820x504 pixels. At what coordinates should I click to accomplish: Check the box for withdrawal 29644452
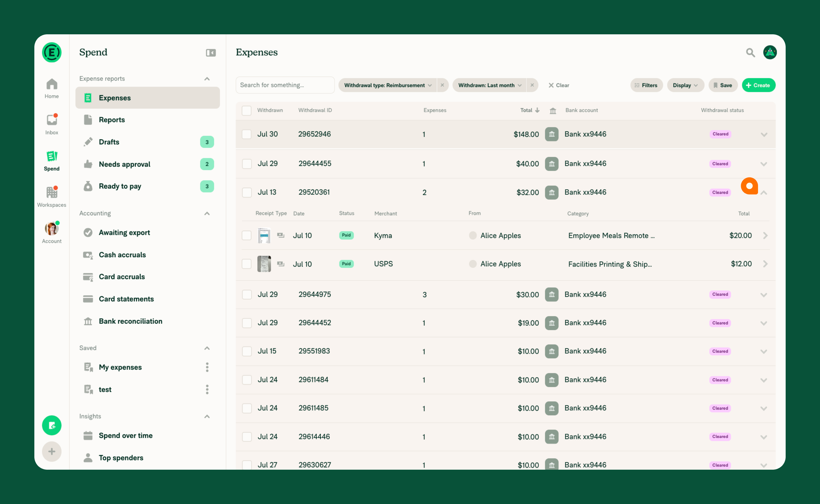247,323
